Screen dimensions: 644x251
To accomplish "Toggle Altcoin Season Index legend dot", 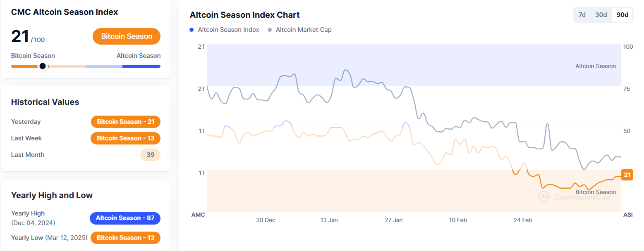I will [x=192, y=30].
